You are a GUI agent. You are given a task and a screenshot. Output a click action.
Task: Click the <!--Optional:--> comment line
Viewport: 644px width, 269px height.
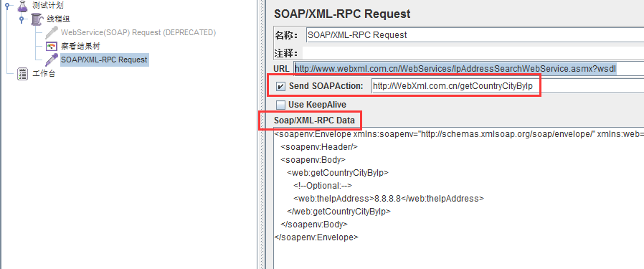[323, 186]
